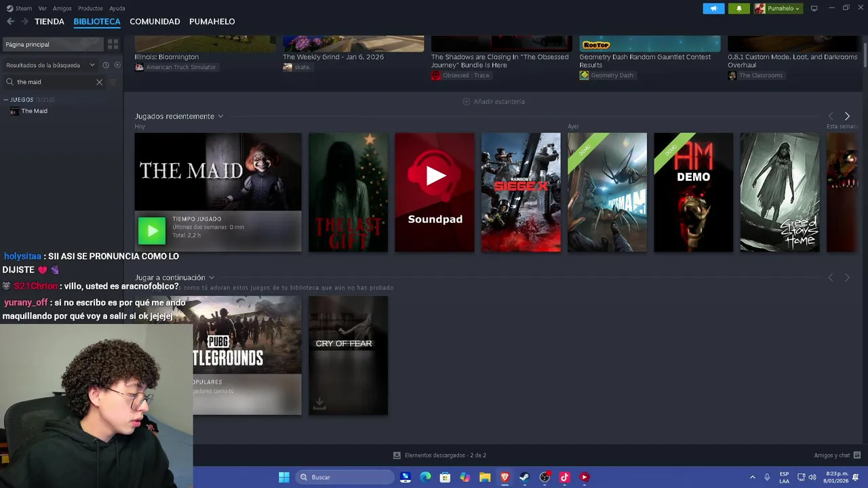
Task: Open OBS Studio from taskbar
Action: click(x=545, y=477)
